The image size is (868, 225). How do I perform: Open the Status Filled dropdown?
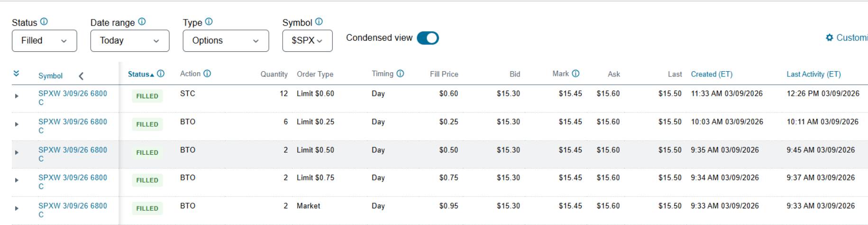pyautogui.click(x=44, y=41)
